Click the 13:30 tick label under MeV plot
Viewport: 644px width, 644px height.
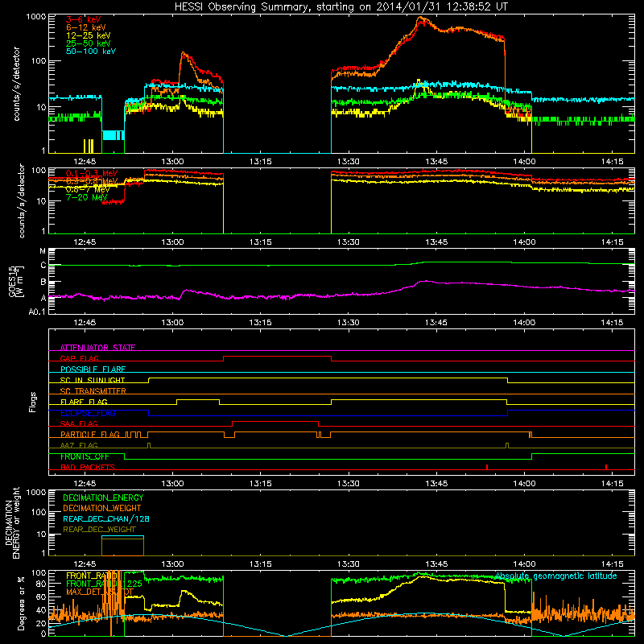click(349, 242)
